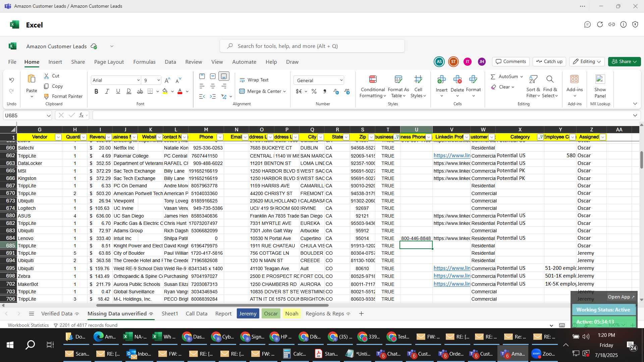Screen dimensions: 644x362
Task: Expand the Name Box dropdown
Action: pos(49,116)
